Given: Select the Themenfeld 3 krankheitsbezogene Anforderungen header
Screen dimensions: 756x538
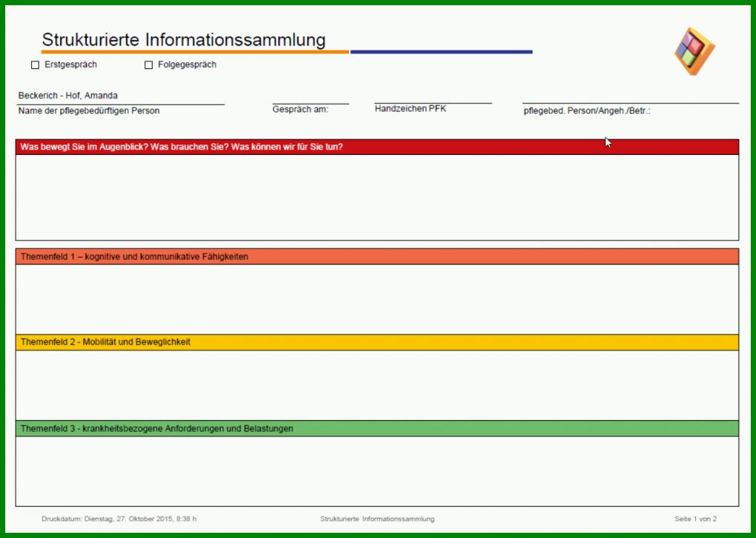Looking at the screenshot, I should [x=377, y=428].
